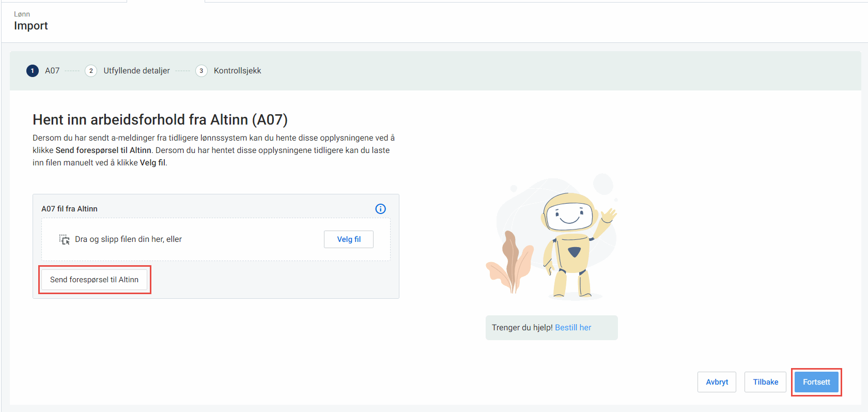Go to the Kontrollsjekk step
This screenshot has height=412, width=868.
(x=237, y=71)
